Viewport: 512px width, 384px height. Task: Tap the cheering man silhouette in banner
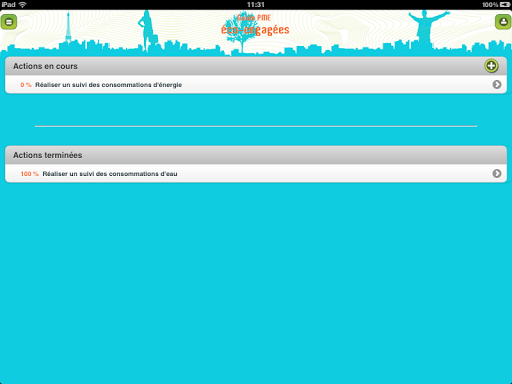[x=427, y=27]
